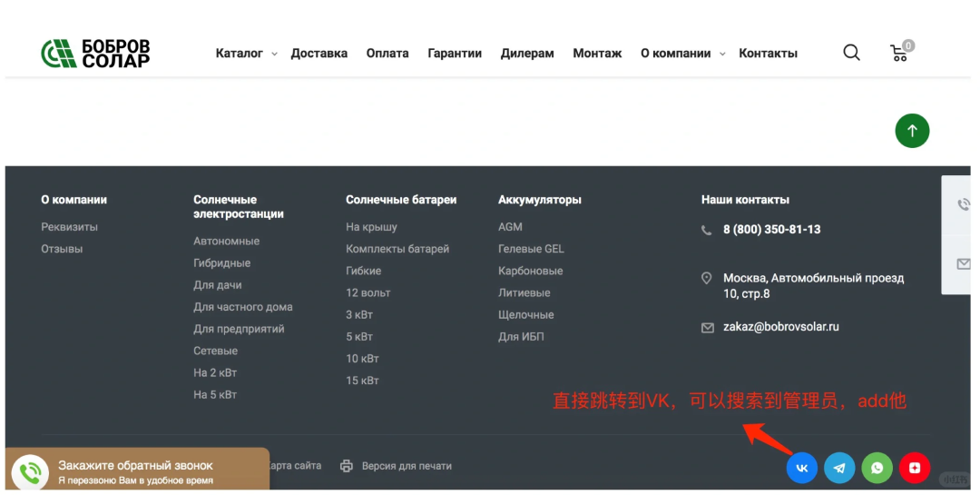Expand the Каталог dropdown menu
Image resolution: width=980 pixels, height=495 pixels.
(246, 54)
